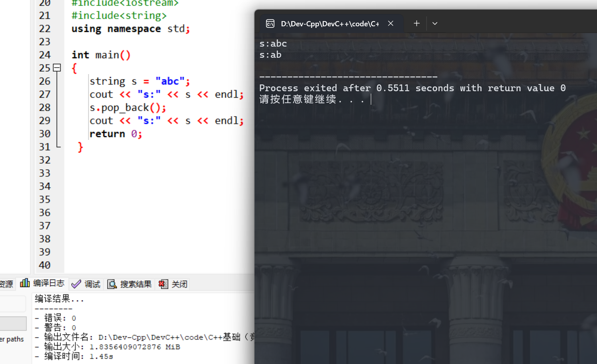Screen dimensions: 597x364
Task: Click the '#include<string>' line
Action: click(x=119, y=16)
